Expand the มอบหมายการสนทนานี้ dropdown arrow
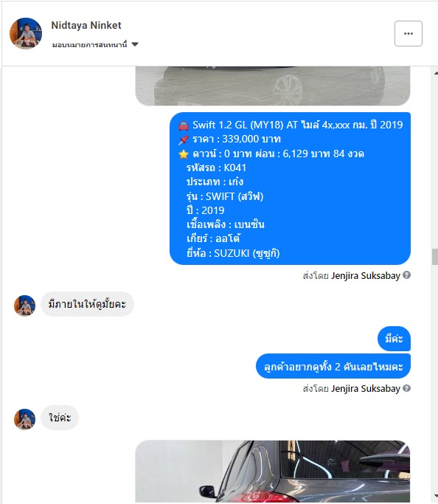The height and width of the screenshot is (504, 438). pyautogui.click(x=135, y=44)
